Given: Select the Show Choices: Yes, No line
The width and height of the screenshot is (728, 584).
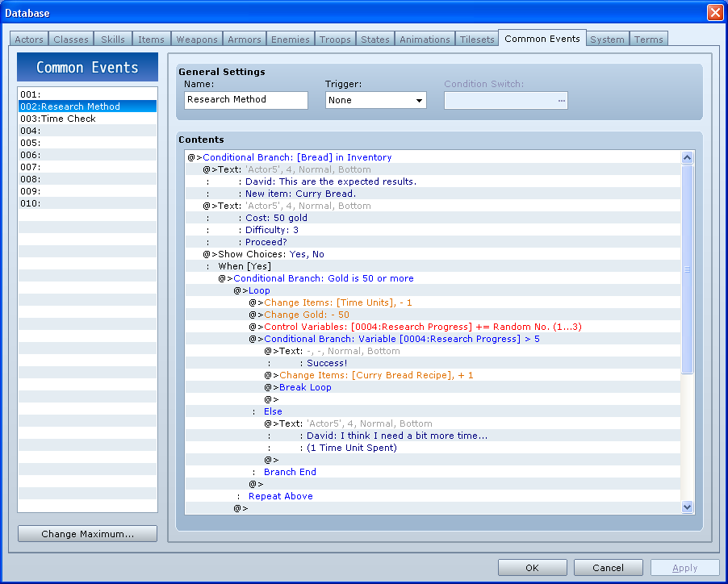Looking at the screenshot, I should pyautogui.click(x=266, y=254).
